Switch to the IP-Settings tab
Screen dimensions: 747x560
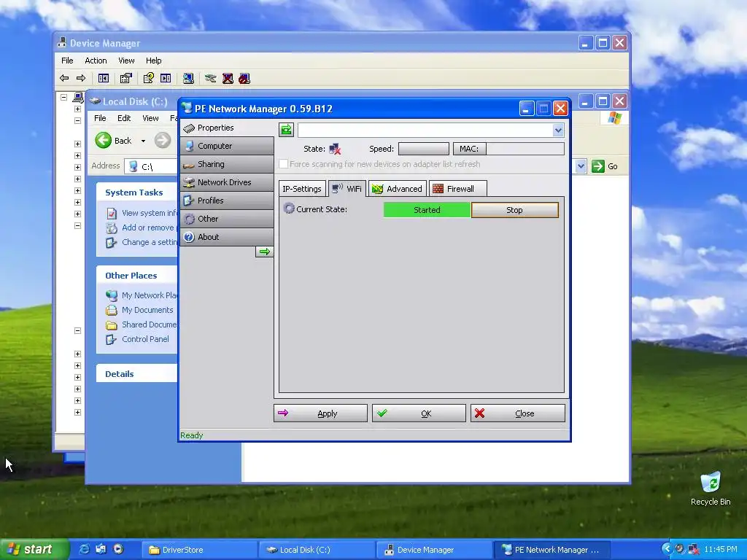pos(302,189)
